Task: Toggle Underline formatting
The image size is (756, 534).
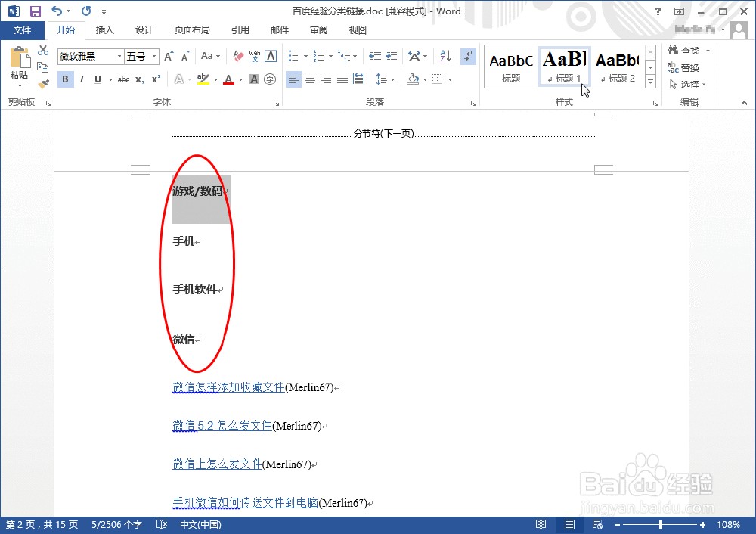Action: [98, 79]
